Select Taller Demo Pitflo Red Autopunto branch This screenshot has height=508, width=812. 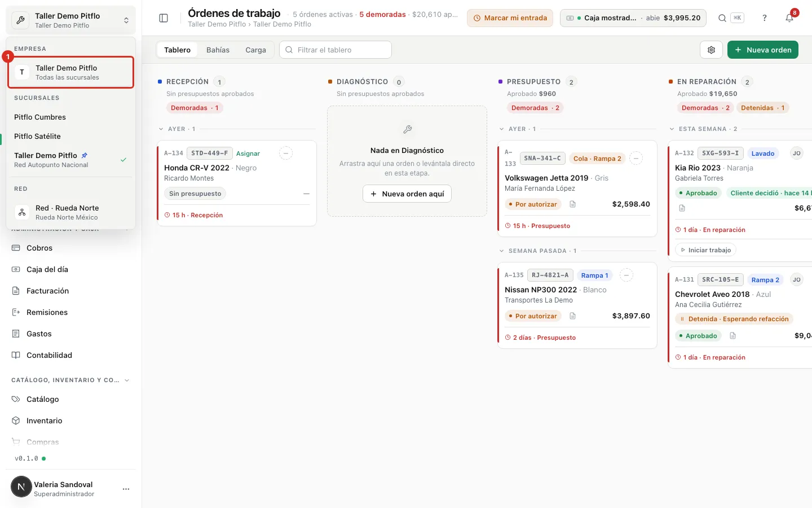coord(70,160)
